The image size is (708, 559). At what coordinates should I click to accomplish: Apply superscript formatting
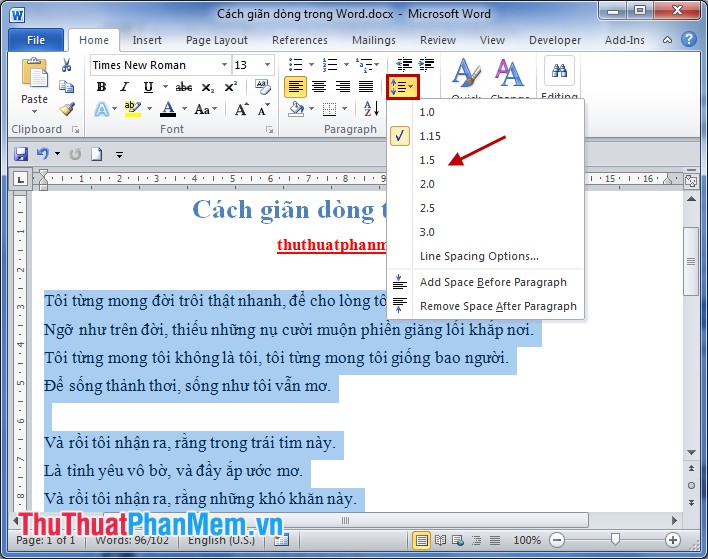click(x=231, y=87)
